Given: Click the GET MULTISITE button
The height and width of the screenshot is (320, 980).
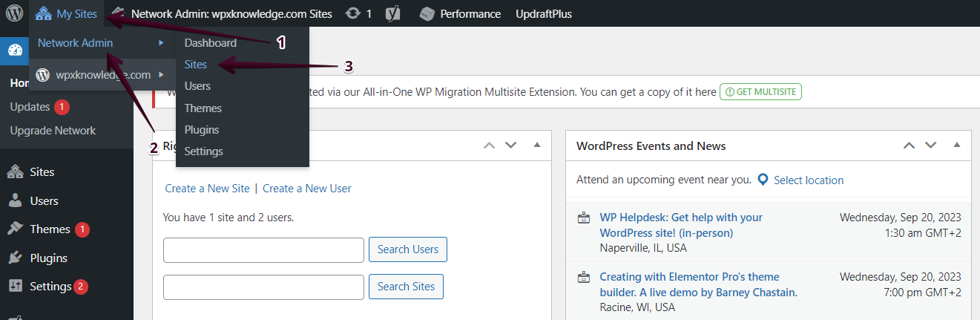Looking at the screenshot, I should [760, 92].
